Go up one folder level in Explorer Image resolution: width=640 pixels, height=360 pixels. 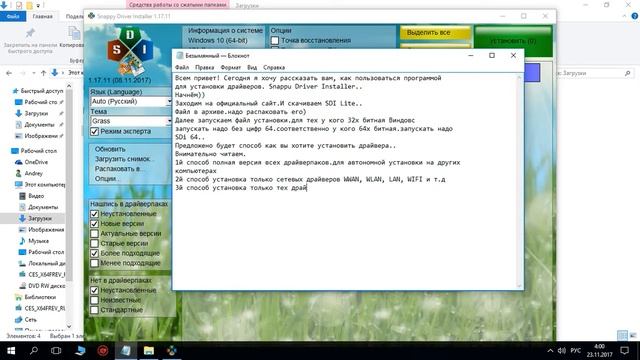click(x=43, y=73)
